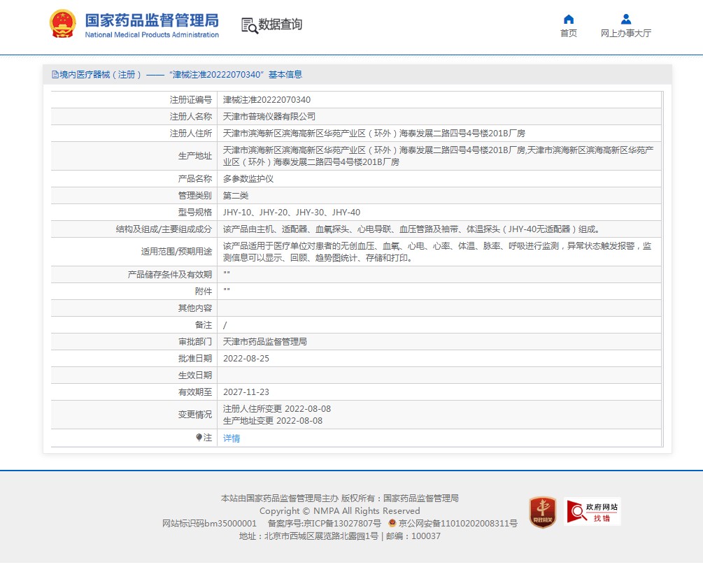Screen dimensions: 703x588
Task: Click the 结构及组成 composition description
Action: click(x=411, y=229)
